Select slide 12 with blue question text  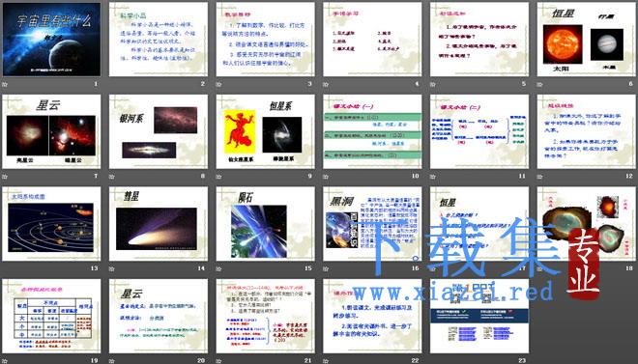click(587, 131)
